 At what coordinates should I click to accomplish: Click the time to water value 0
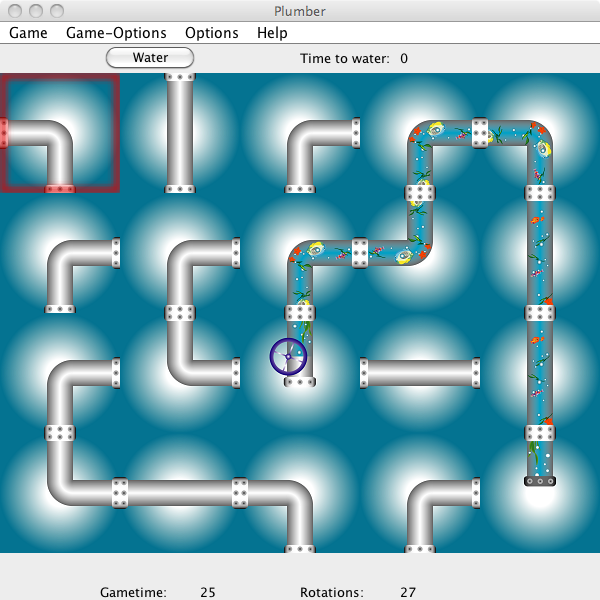point(404,59)
